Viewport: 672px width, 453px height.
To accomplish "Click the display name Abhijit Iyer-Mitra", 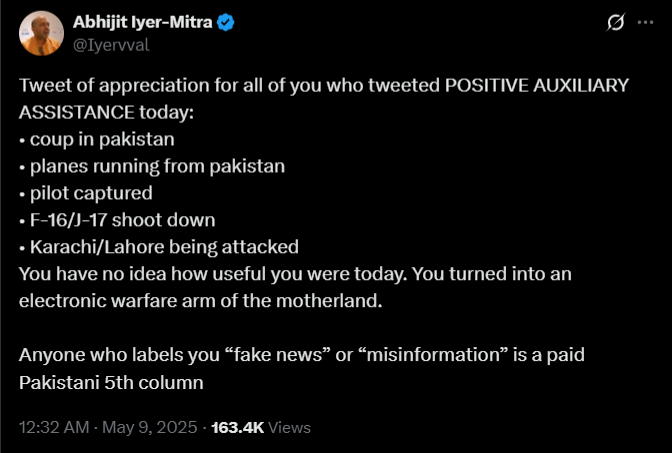I will click(142, 22).
